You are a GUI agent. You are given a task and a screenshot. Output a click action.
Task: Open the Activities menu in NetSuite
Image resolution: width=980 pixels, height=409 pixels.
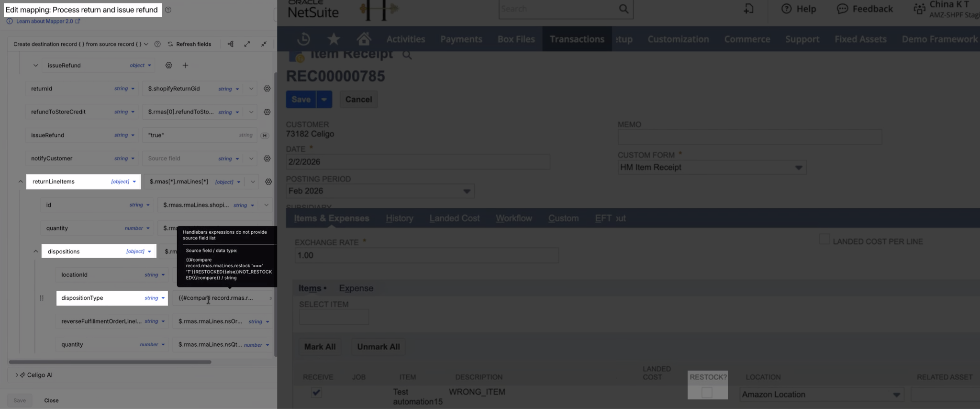[x=406, y=39]
